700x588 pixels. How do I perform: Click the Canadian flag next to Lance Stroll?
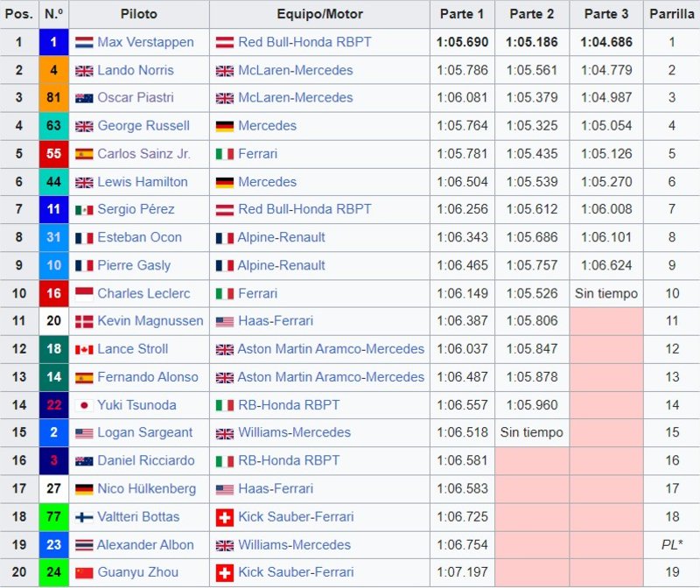(x=84, y=349)
